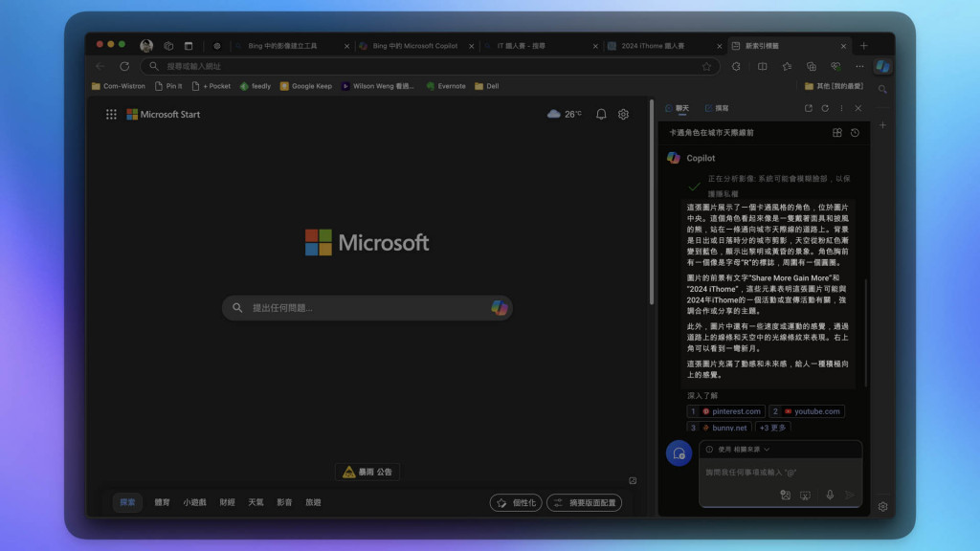Screen dimensions: 980x551
Task: Reload the page with the refresh icon
Action: click(124, 66)
